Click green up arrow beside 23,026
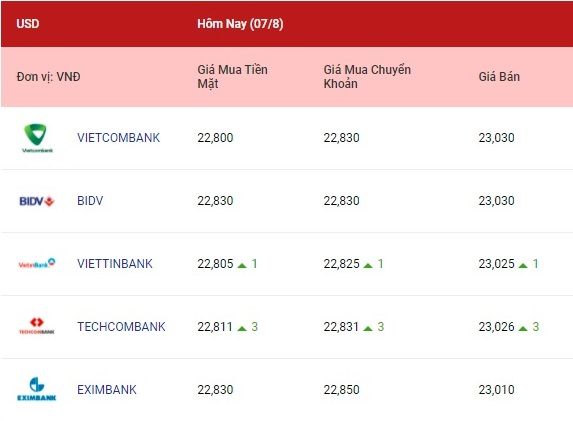 [523, 328]
